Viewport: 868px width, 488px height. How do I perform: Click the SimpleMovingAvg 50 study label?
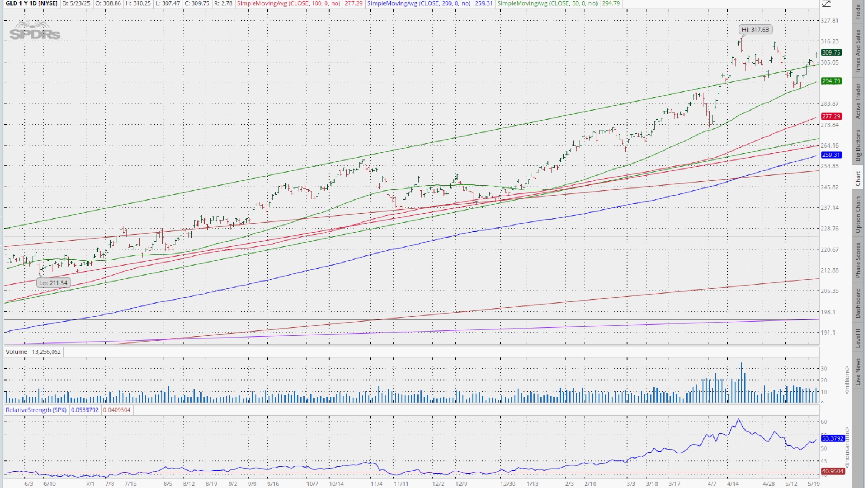(x=547, y=4)
